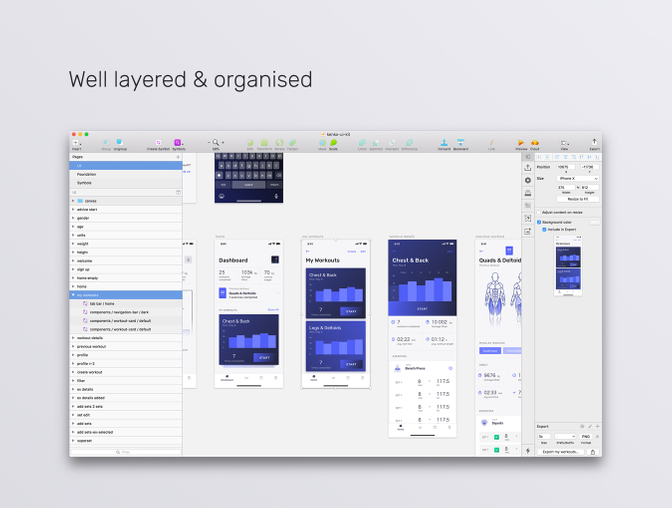Add a new page with plus icon
672x508 pixels.
point(178,157)
